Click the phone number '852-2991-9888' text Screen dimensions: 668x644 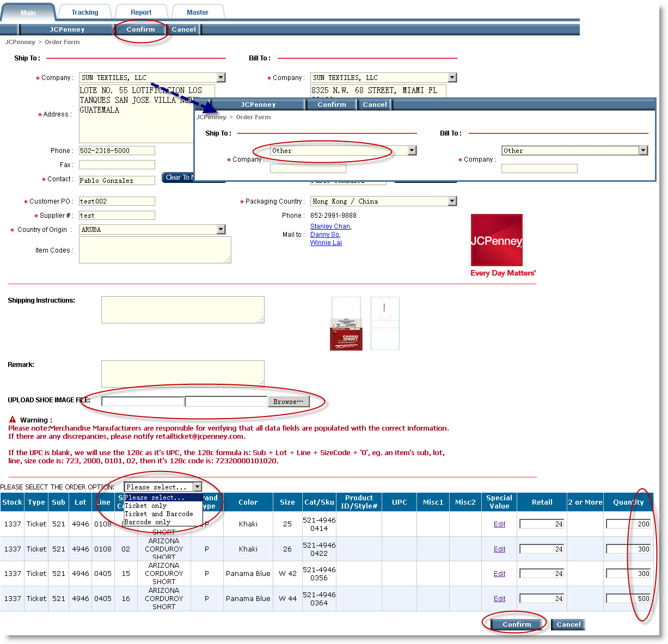(x=334, y=216)
